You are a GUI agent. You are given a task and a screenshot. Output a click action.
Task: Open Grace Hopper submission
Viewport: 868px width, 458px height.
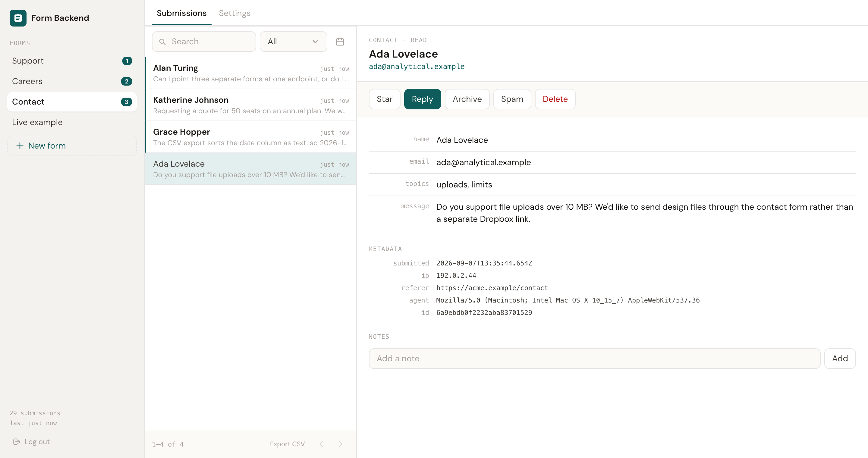coord(251,137)
